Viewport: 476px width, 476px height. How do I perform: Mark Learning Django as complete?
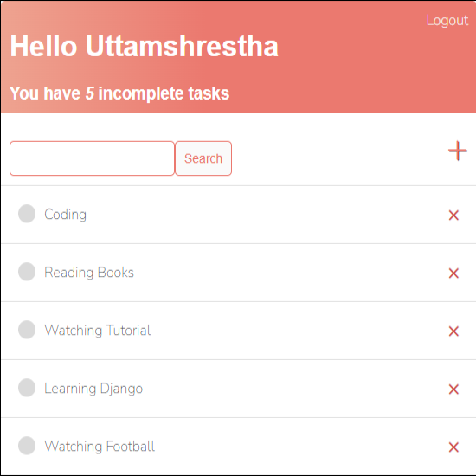point(27,388)
